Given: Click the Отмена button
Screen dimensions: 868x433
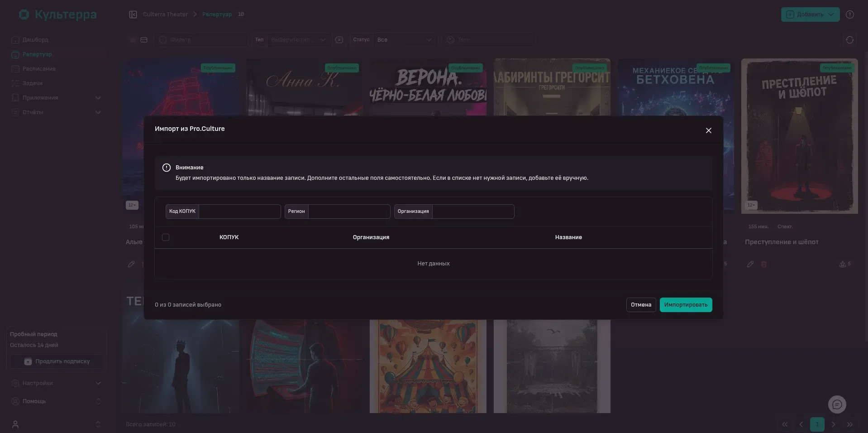Looking at the screenshot, I should coord(641,305).
